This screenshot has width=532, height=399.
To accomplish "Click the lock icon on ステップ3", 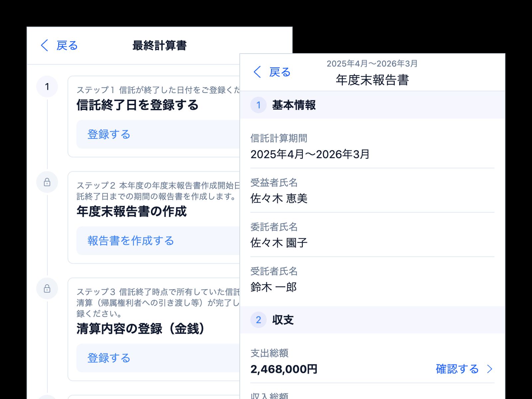I will [47, 288].
